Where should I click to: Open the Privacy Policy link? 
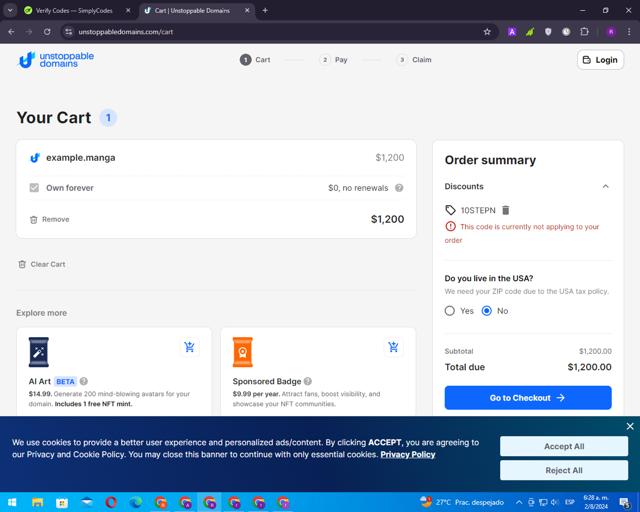pos(408,454)
